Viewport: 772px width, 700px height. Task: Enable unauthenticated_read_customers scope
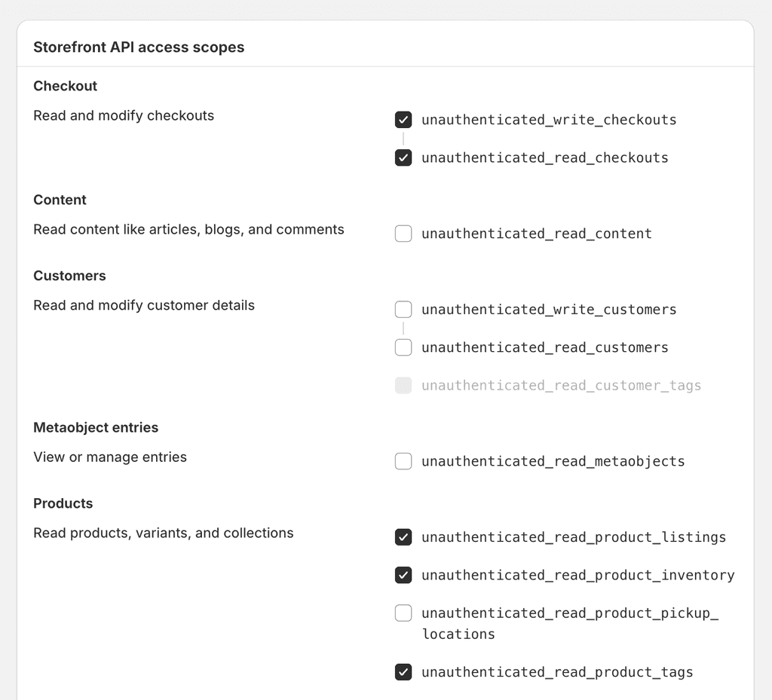[x=403, y=347]
